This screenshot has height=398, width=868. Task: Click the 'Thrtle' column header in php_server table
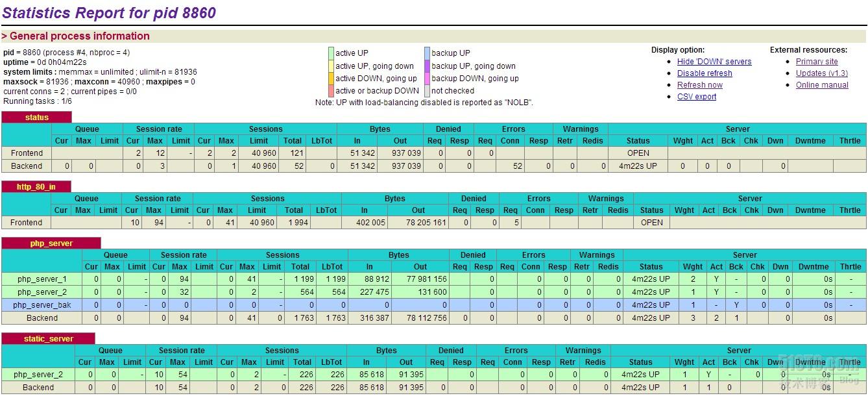tap(850, 267)
